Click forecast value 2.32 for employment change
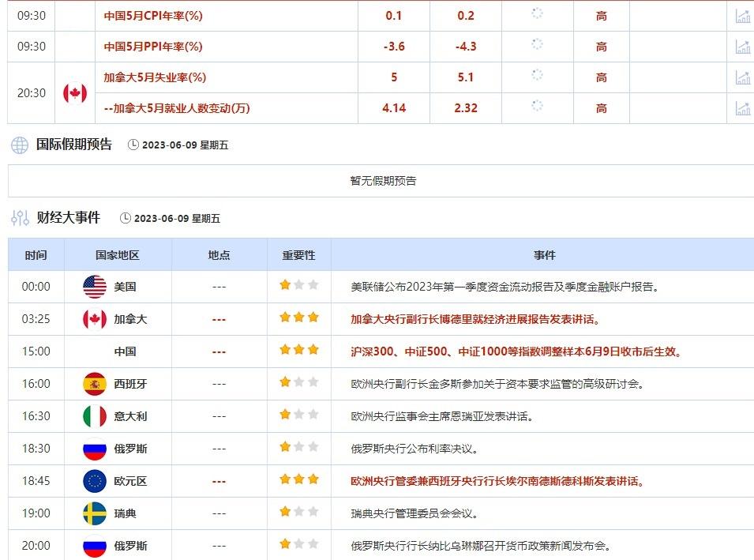 point(466,108)
